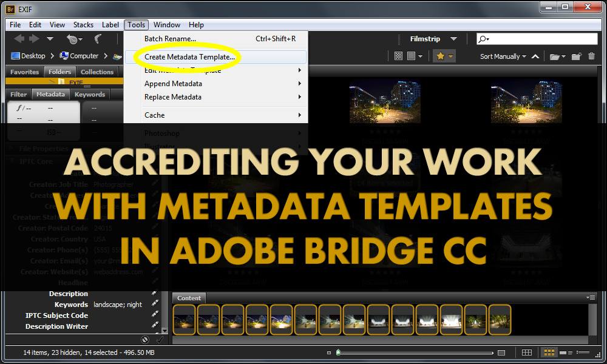Open the navigation history dropdown arrow
The height and width of the screenshot is (364, 607).
pyautogui.click(x=50, y=39)
